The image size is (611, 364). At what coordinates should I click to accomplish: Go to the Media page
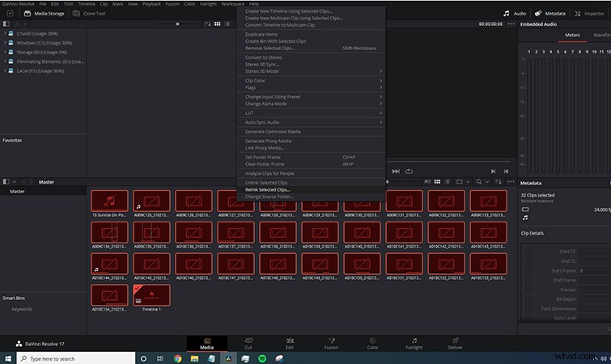pos(207,344)
